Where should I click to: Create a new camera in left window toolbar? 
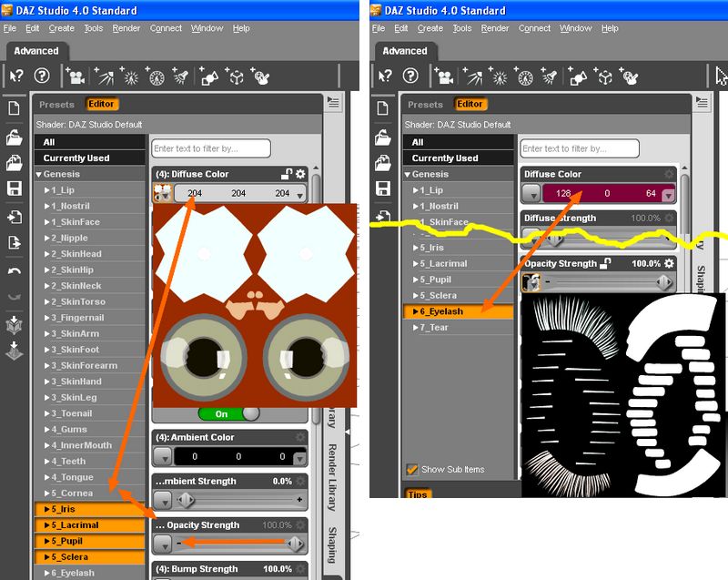tap(75, 76)
